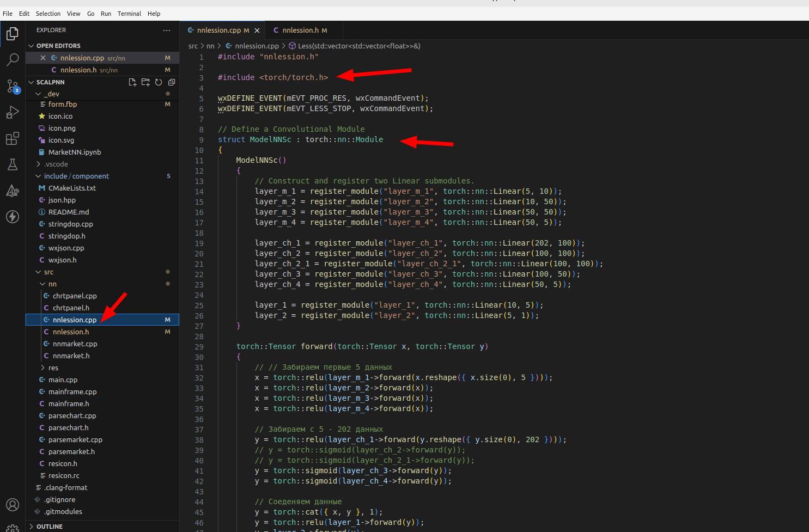Expand the OUTLINE section
Image resolution: width=809 pixels, height=532 pixels.
coord(49,527)
